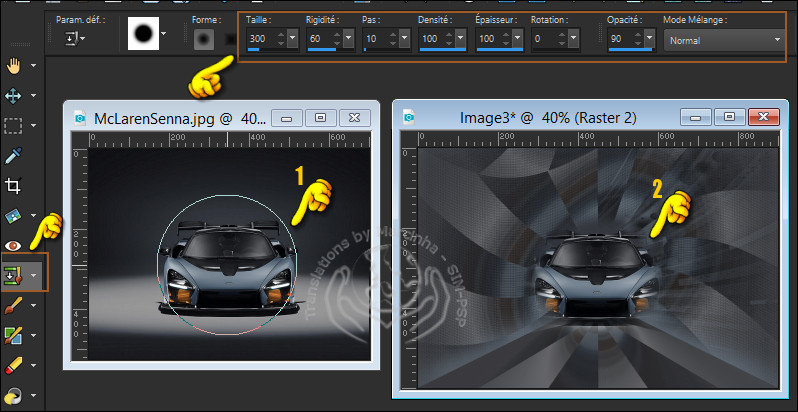798x412 pixels.
Task: Choose the Paint Brush tool
Action: [14, 304]
